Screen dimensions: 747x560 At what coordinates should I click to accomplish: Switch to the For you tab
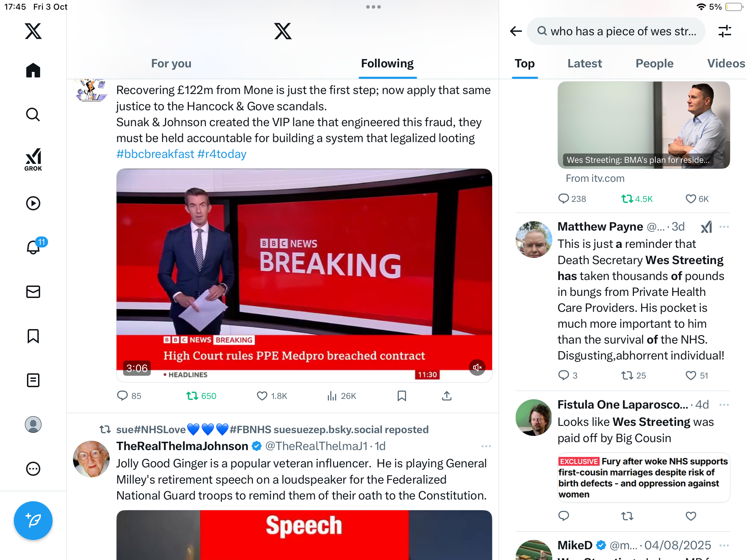click(171, 64)
